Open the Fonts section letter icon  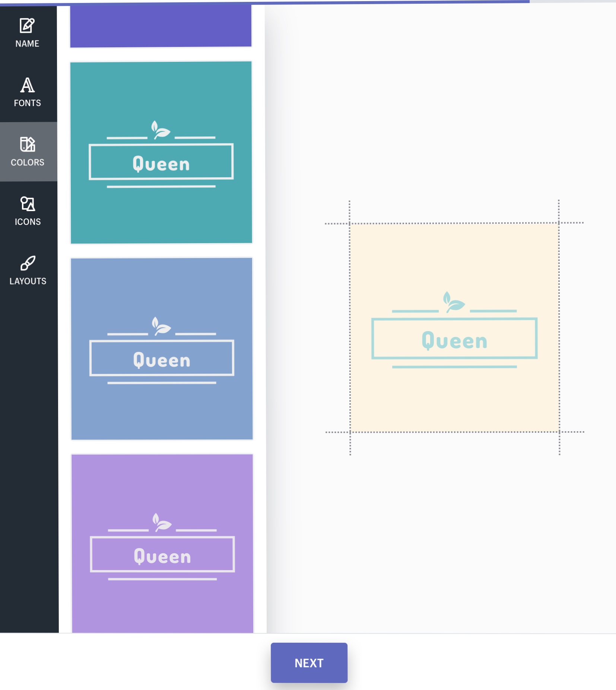[27, 85]
